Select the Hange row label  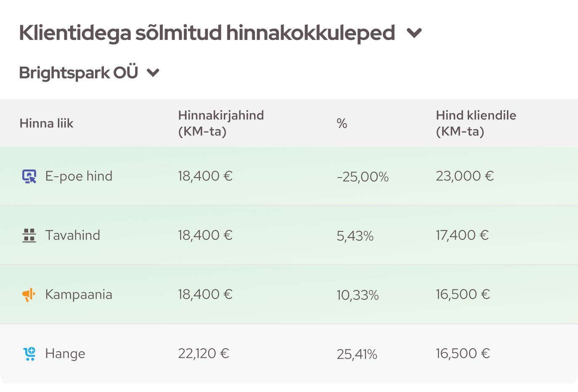click(x=65, y=354)
